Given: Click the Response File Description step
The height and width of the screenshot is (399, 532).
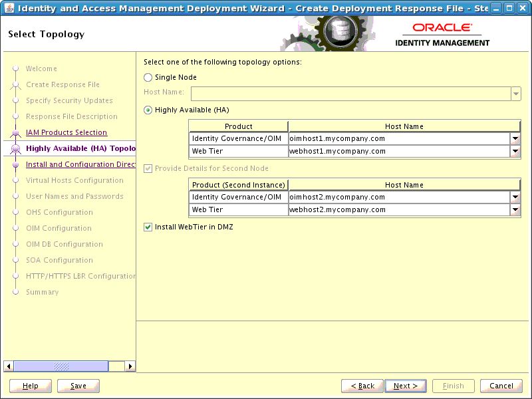Looking at the screenshot, I should pyautogui.click(x=72, y=116).
